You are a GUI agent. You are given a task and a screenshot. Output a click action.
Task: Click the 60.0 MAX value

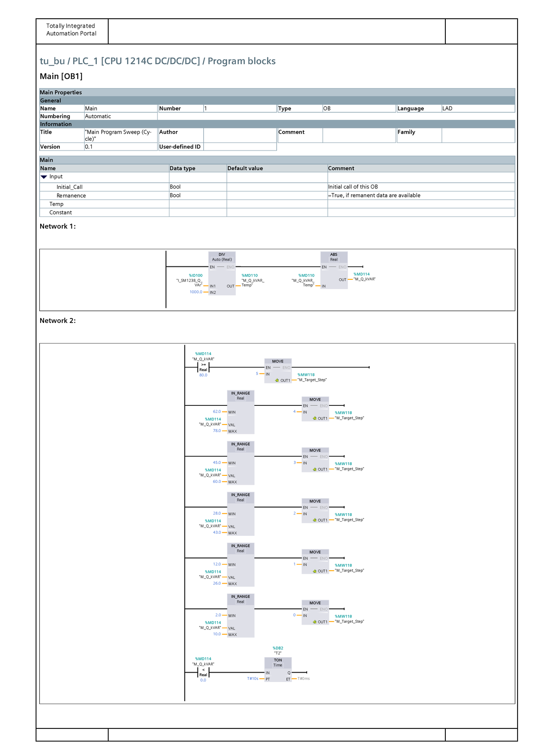click(x=217, y=482)
